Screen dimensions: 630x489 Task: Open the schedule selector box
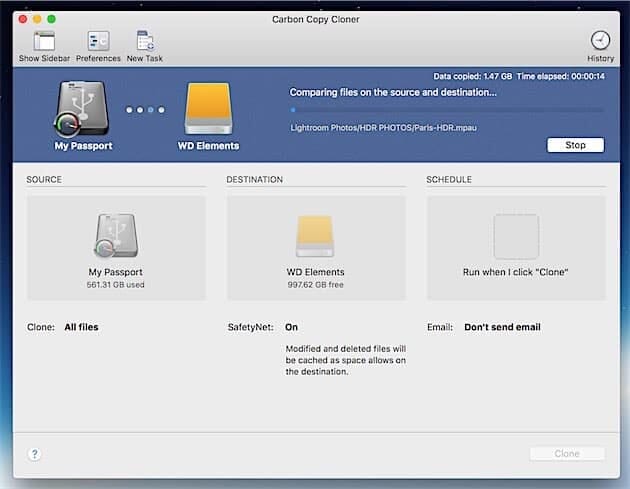[x=516, y=248]
